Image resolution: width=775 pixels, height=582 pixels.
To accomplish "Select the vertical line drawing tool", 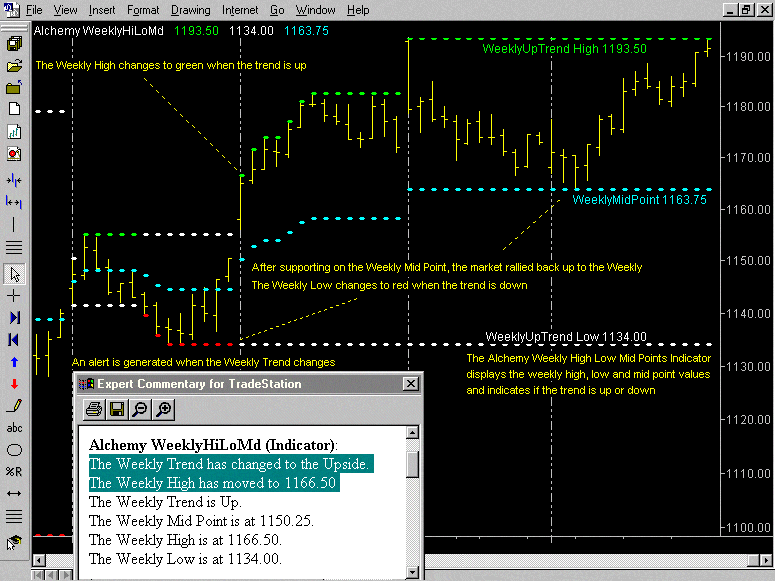I will point(14,224).
